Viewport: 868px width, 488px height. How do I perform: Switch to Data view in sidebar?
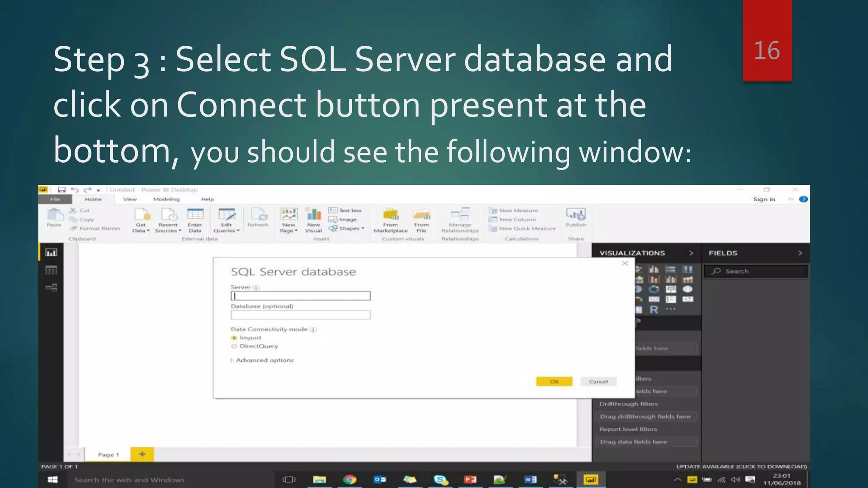51,270
